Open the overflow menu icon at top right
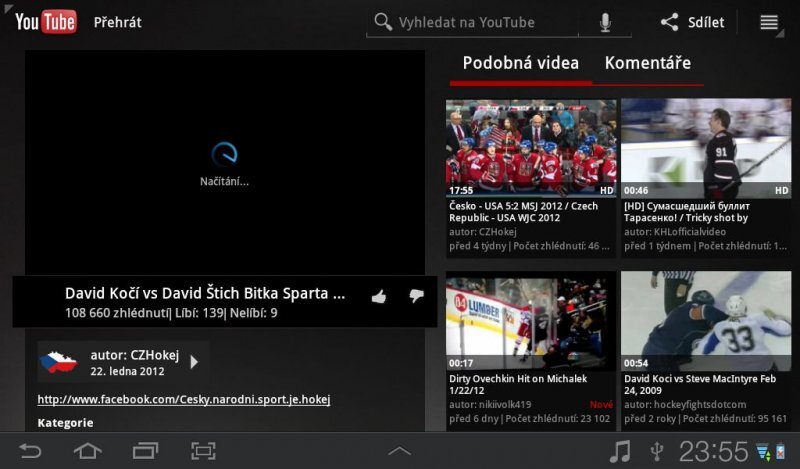Screen dimensions: 800x469 tap(769, 22)
